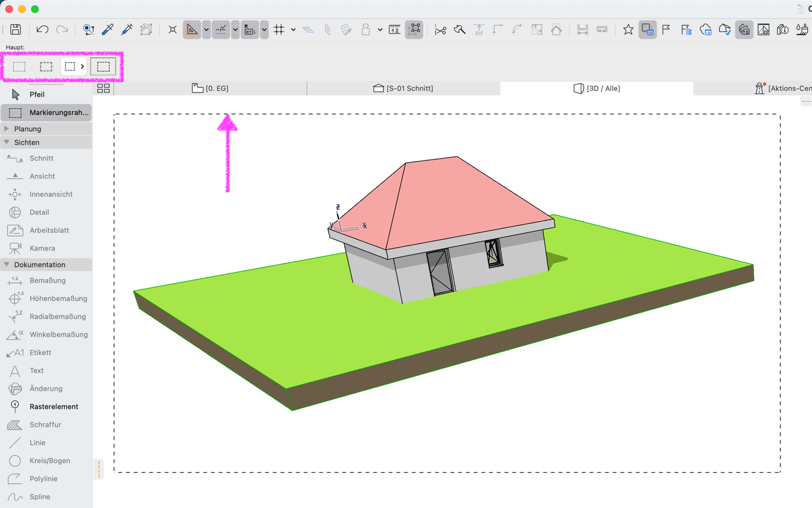
Task: Pick the Bemaßung dimension tool
Action: pos(46,281)
